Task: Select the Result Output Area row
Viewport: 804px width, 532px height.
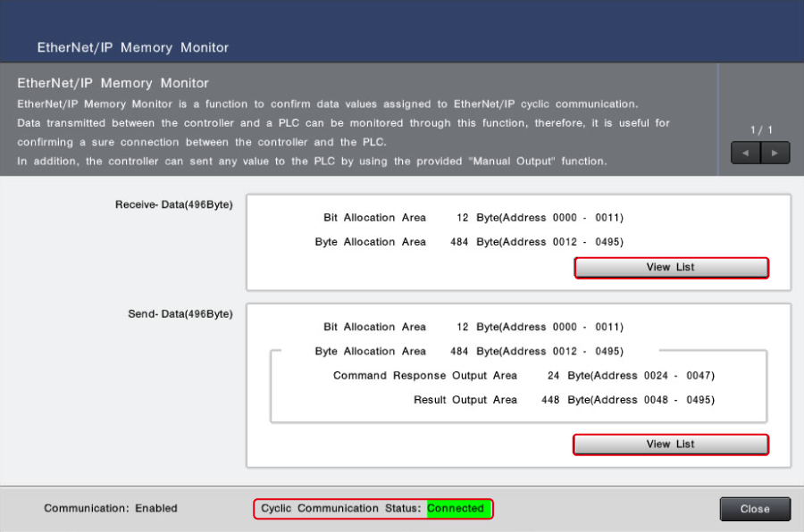Action: click(564, 400)
